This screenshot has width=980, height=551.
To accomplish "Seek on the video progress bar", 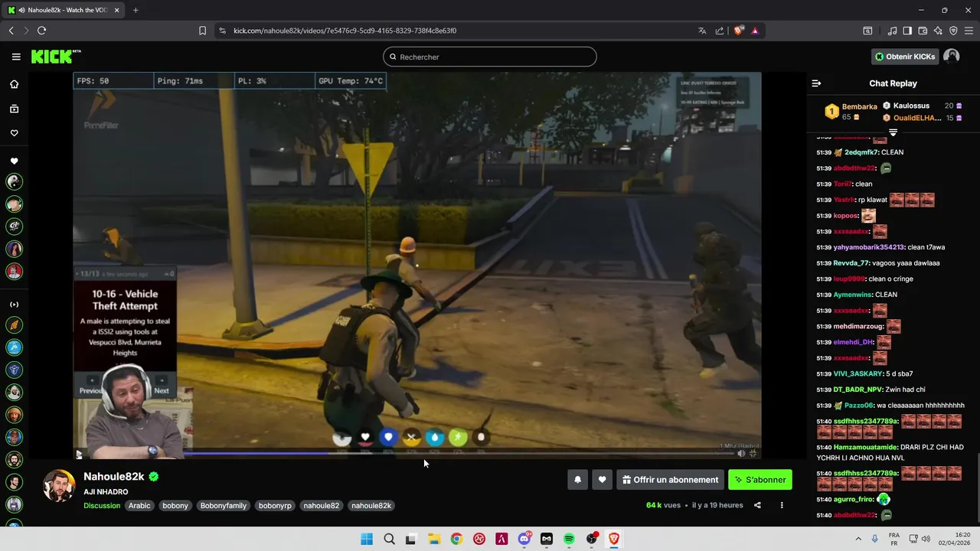I will pyautogui.click(x=406, y=453).
